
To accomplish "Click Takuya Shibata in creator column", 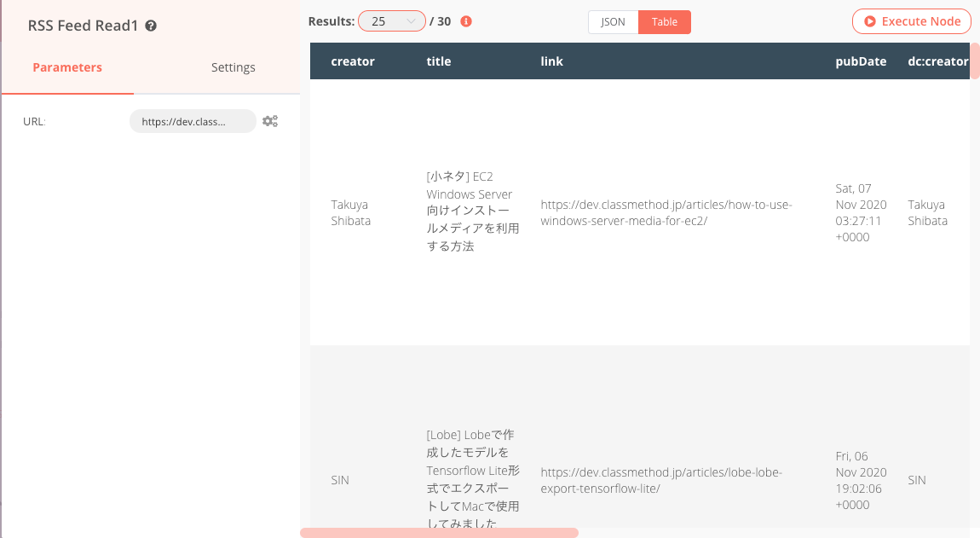I will point(350,212).
